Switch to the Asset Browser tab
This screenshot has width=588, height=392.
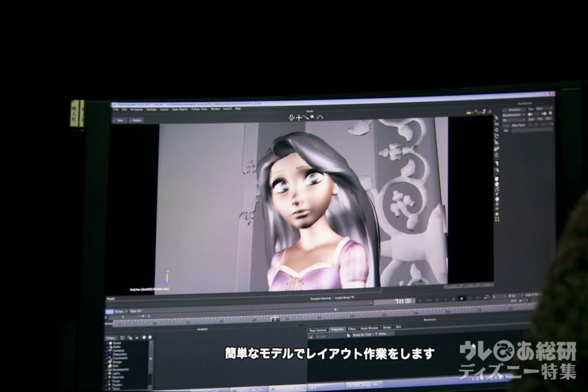369,329
